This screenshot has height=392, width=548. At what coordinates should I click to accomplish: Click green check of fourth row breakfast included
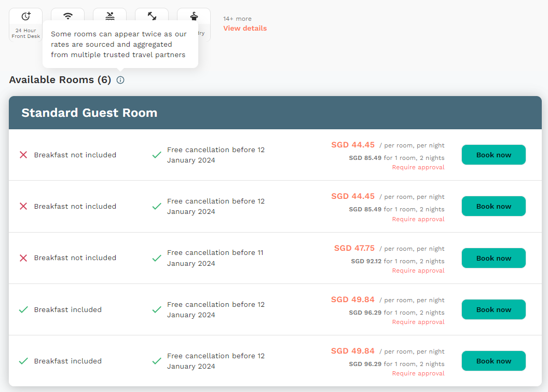tap(23, 309)
